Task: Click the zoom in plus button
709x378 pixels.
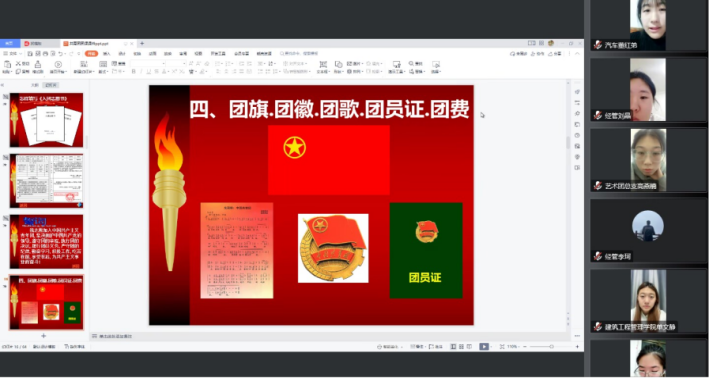Action: pyautogui.click(x=577, y=347)
